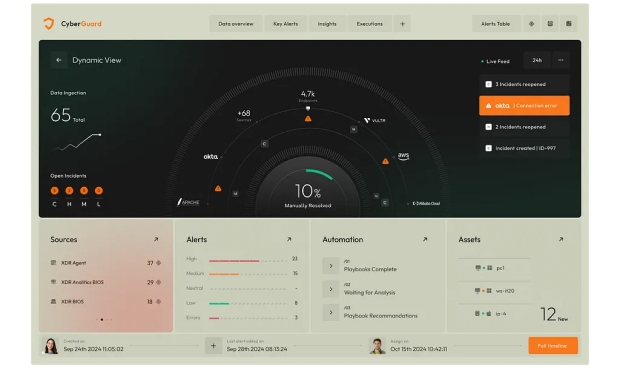Switch to Insights tab
The image size is (620, 368).
[x=327, y=24]
